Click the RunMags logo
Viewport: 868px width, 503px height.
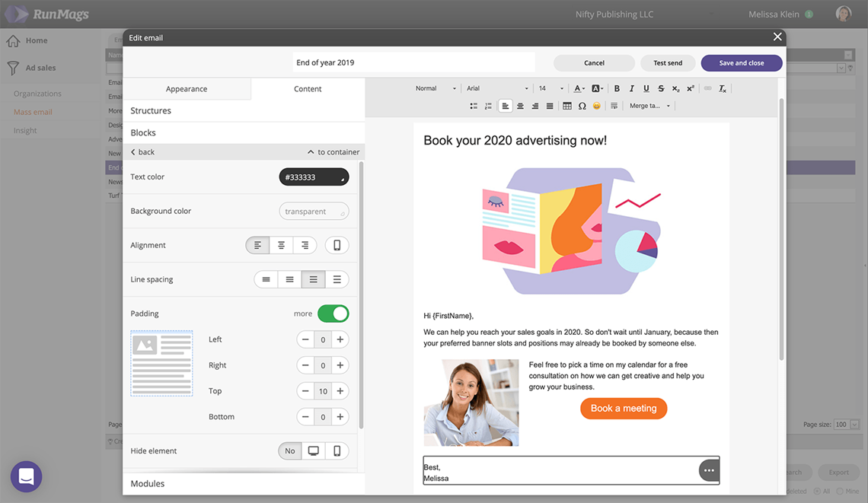[x=48, y=14]
